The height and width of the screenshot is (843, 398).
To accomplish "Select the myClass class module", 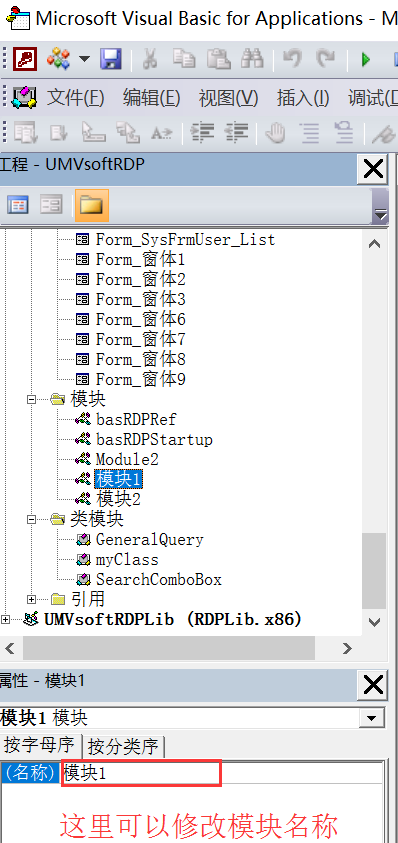I will pyautogui.click(x=127, y=559).
